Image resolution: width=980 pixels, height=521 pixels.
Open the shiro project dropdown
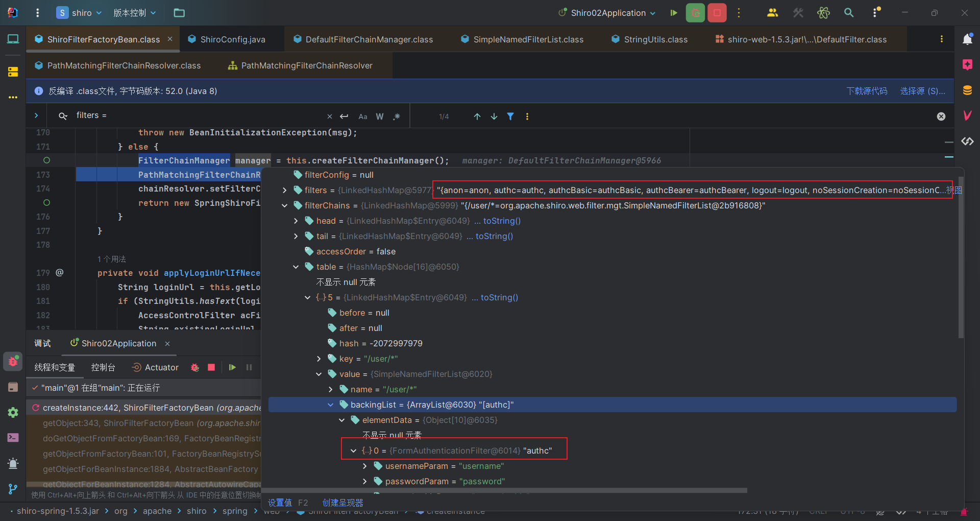click(80, 13)
